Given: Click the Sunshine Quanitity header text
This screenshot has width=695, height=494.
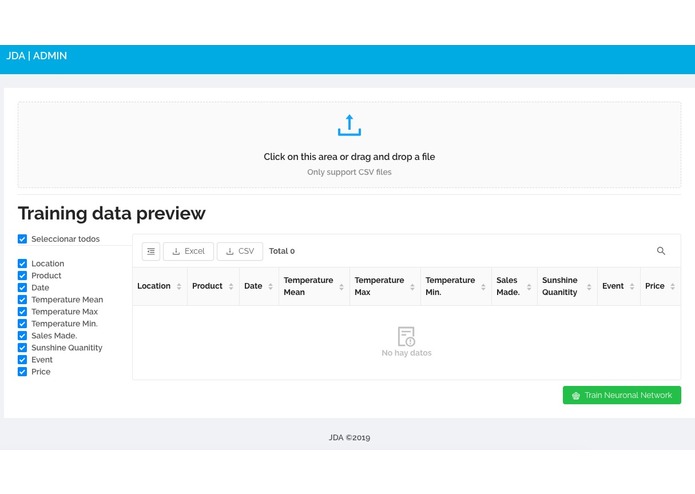Looking at the screenshot, I should click(x=560, y=286).
